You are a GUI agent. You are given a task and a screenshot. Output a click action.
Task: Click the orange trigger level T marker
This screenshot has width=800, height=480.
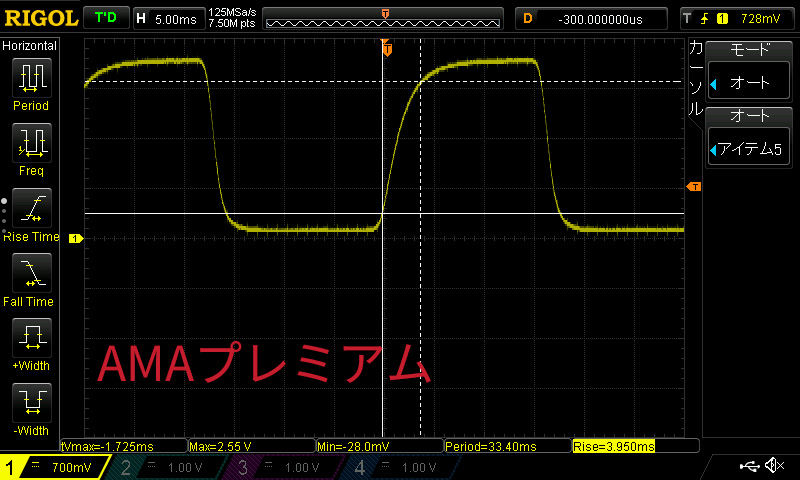(694, 187)
